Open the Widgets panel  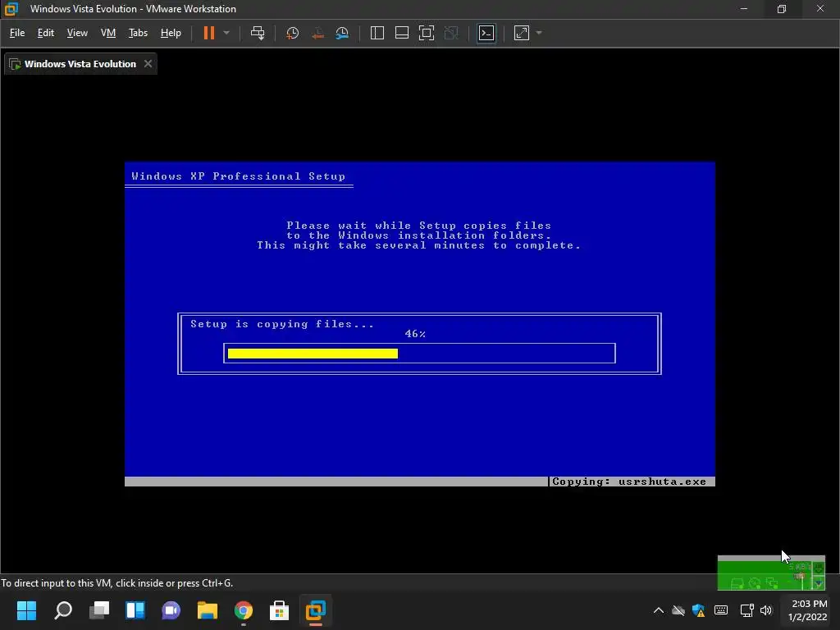coord(135,610)
